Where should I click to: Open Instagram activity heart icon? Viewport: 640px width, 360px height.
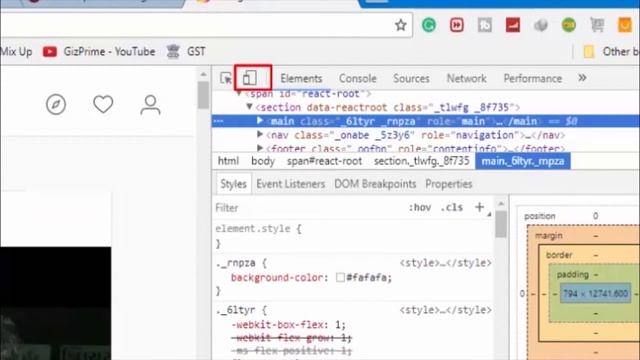pos(103,104)
